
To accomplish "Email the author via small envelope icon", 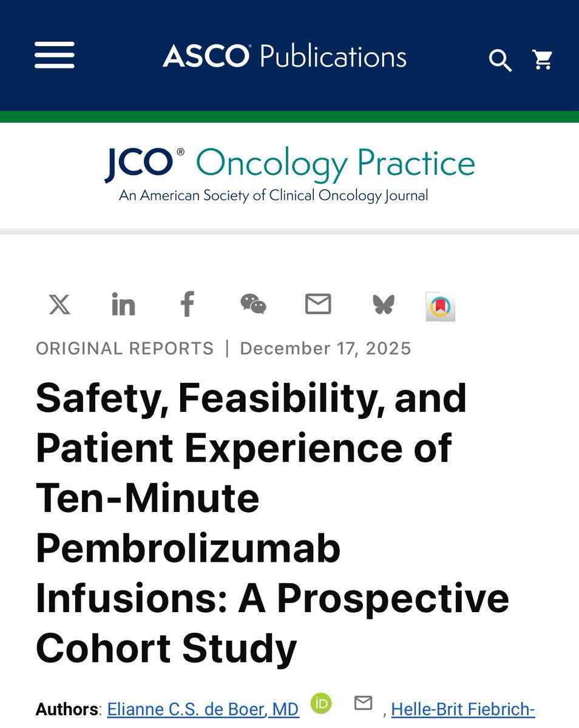I will 363,703.
